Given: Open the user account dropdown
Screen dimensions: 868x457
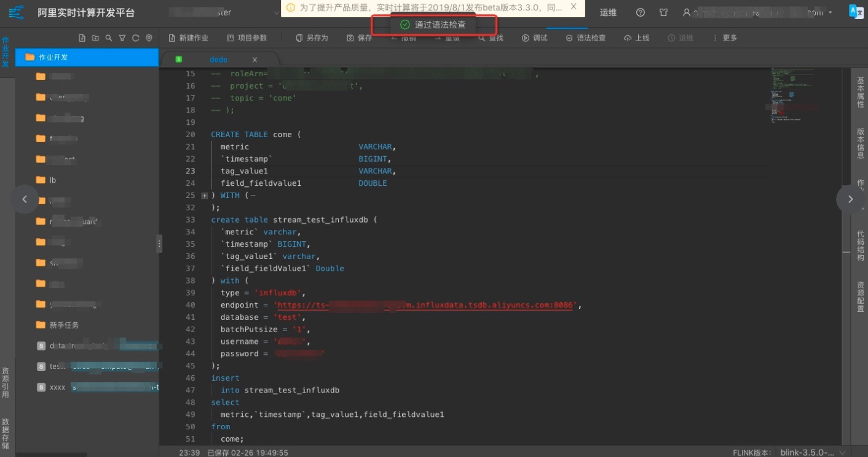Looking at the screenshot, I should pyautogui.click(x=757, y=12).
